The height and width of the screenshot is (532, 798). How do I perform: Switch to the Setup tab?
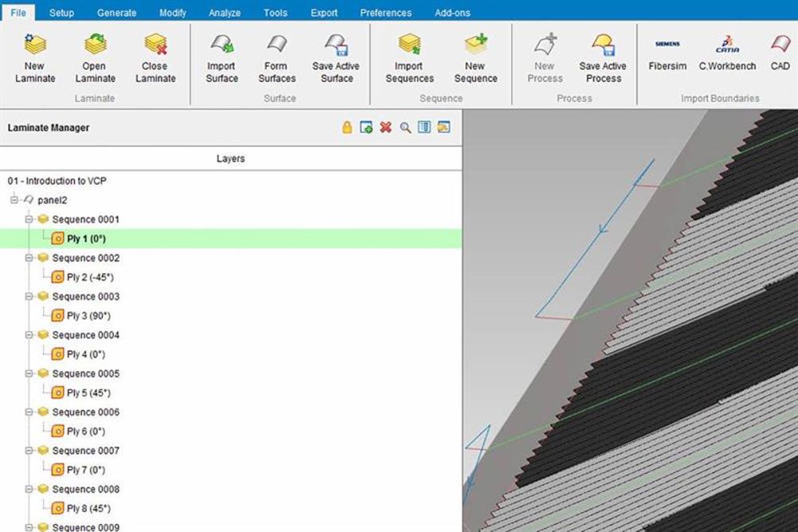pos(61,13)
